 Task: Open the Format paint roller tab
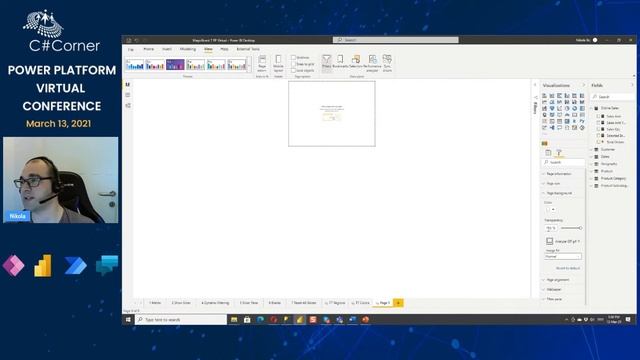tap(559, 153)
